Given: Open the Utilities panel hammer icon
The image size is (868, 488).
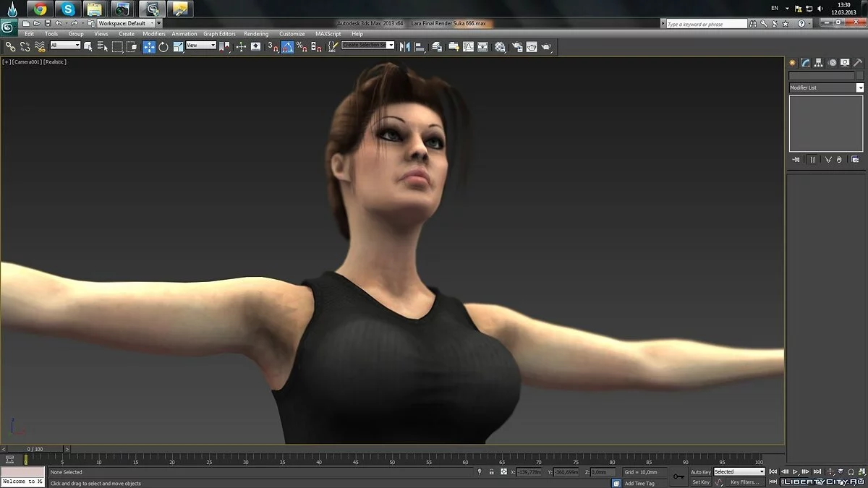Looking at the screenshot, I should 857,63.
